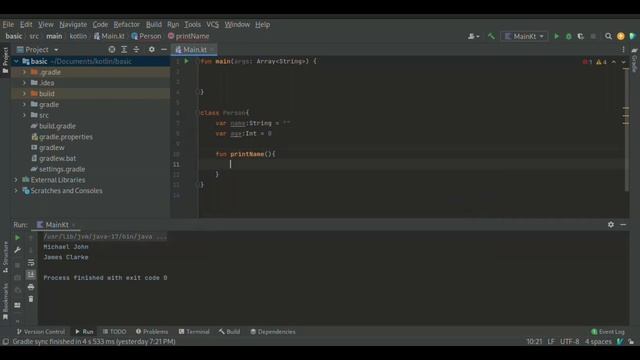This screenshot has height=360, width=640.
Task: Open the TODO tool window
Action: click(x=114, y=332)
